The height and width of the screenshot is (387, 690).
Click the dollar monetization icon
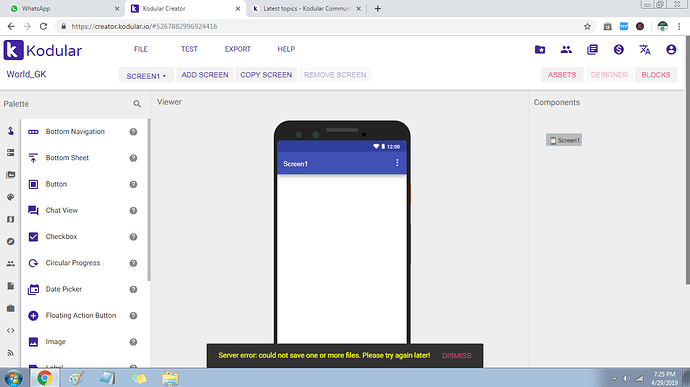pos(619,50)
